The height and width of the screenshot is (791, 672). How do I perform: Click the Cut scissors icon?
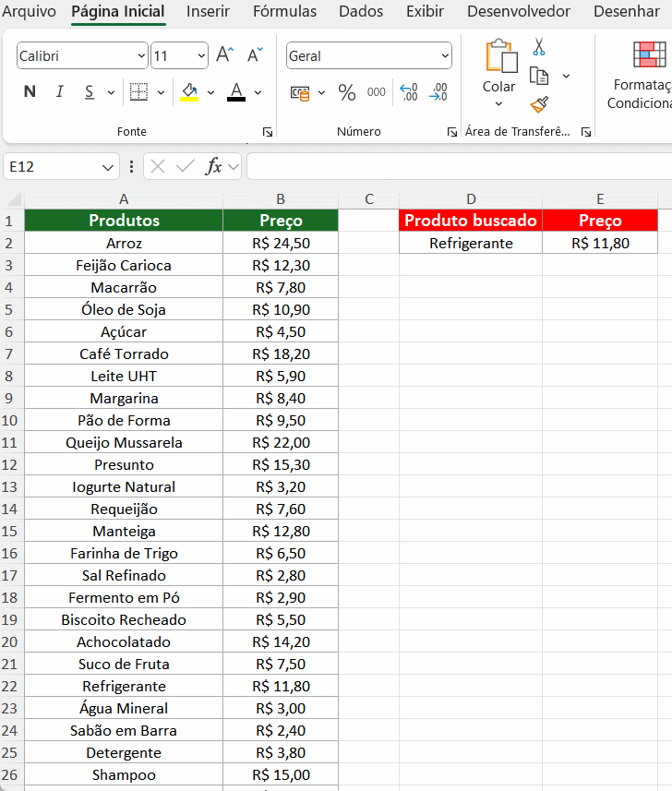(539, 46)
